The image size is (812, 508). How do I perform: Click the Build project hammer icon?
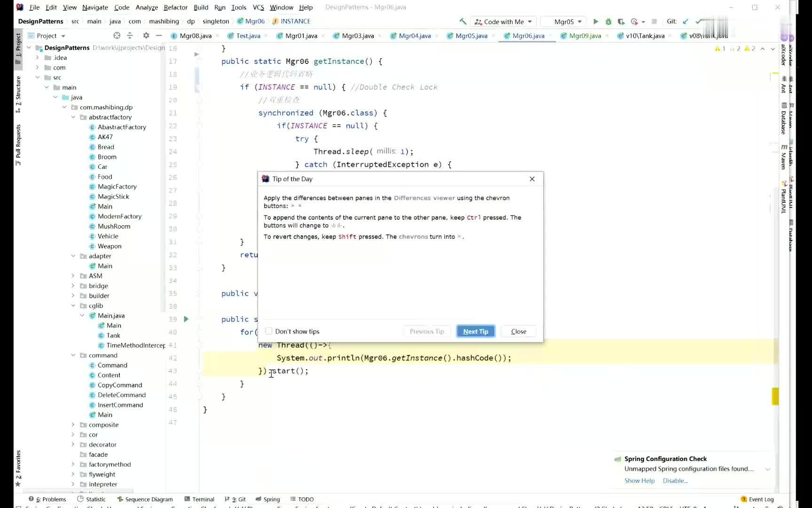point(463,22)
